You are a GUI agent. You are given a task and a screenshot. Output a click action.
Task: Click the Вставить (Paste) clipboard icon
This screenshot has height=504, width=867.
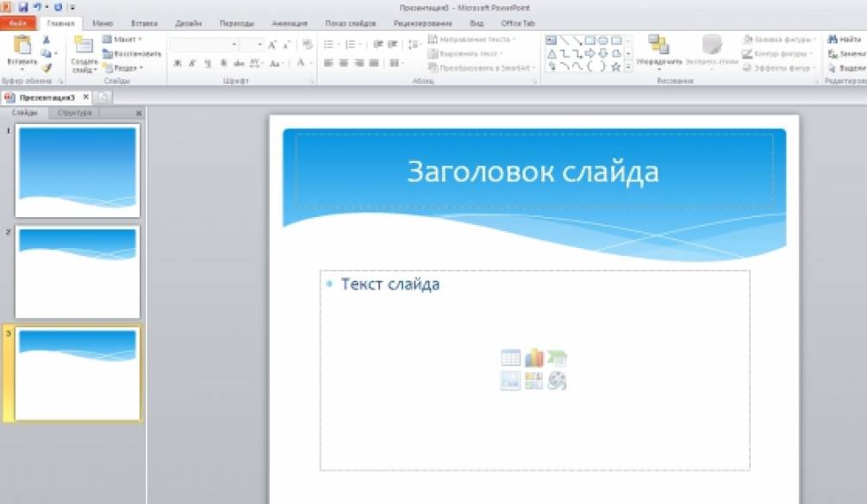point(22,47)
